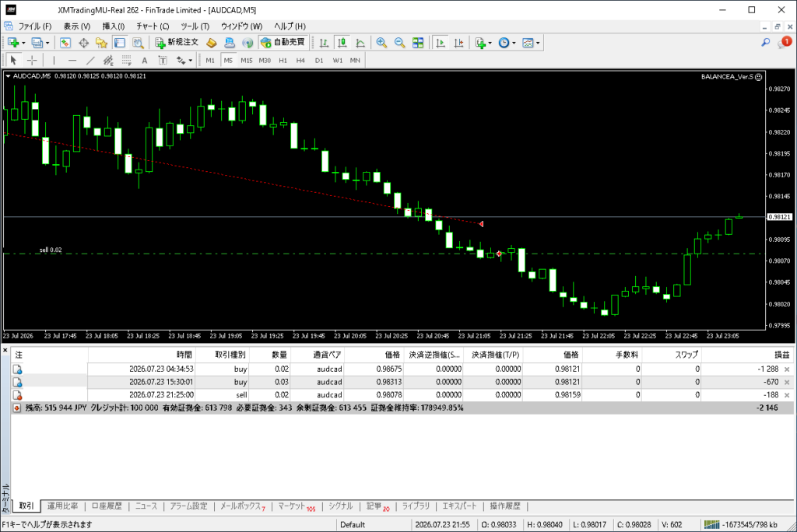The height and width of the screenshot is (532, 797).
Task: Expand the templates dropdown arrow
Action: pyautogui.click(x=538, y=44)
